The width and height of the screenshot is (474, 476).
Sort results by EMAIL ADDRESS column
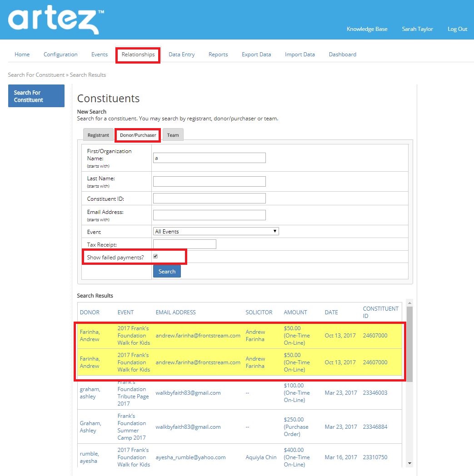tap(175, 312)
